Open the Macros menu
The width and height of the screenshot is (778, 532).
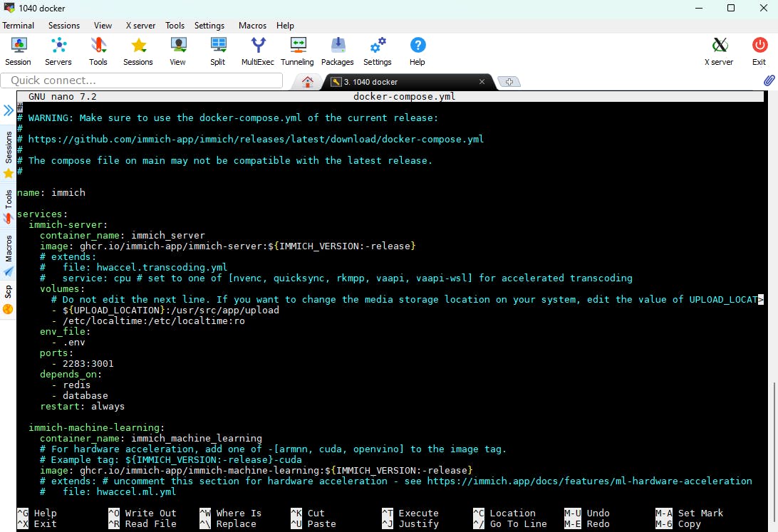[252, 26]
